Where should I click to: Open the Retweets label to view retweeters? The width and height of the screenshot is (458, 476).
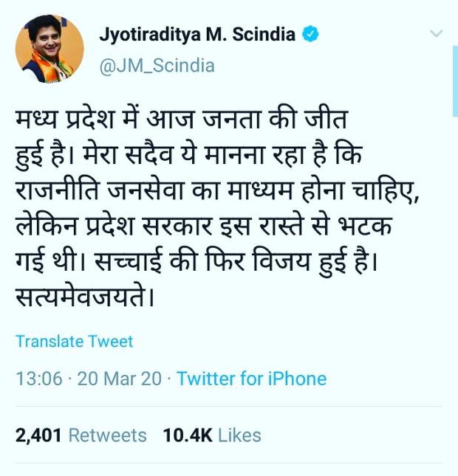108,435
